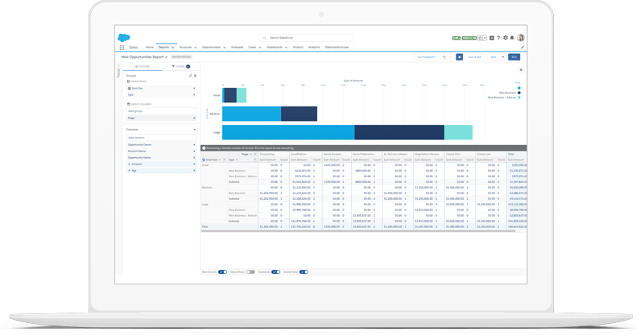The height and width of the screenshot is (336, 644).
Task: Click the Run button
Action: pyautogui.click(x=514, y=57)
